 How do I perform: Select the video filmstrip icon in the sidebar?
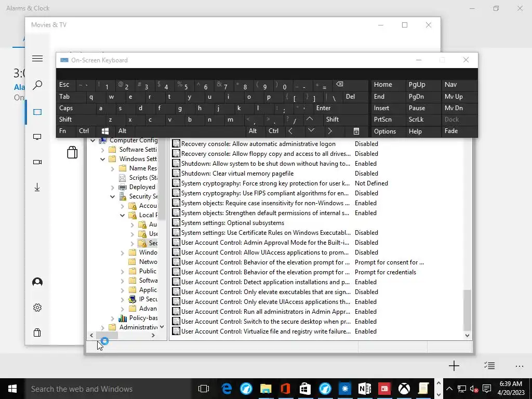(x=37, y=112)
